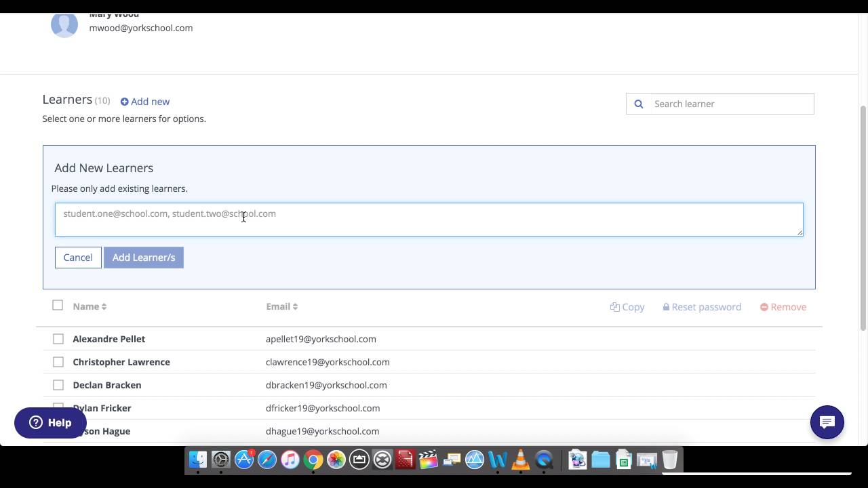Click the Add Learner/s button

click(144, 258)
